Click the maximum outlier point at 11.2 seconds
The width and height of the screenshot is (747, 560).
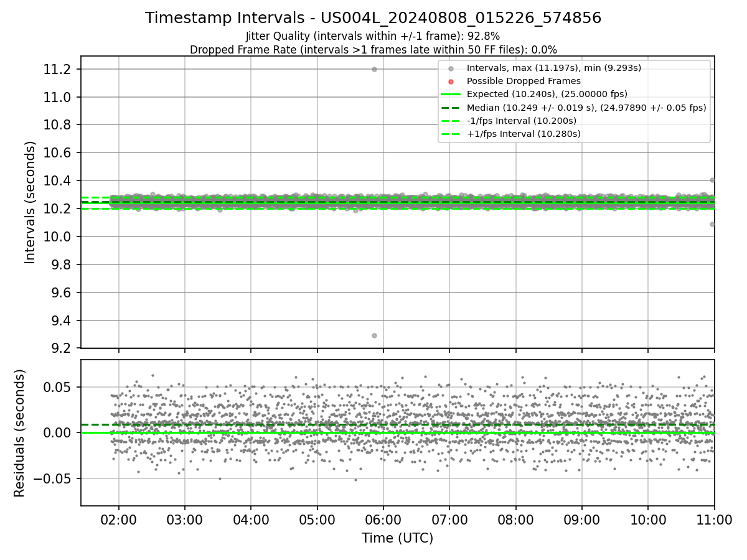374,69
